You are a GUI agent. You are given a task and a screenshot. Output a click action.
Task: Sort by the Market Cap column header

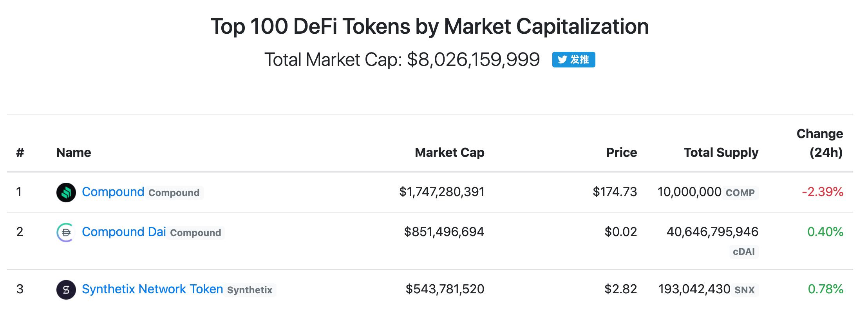(450, 153)
